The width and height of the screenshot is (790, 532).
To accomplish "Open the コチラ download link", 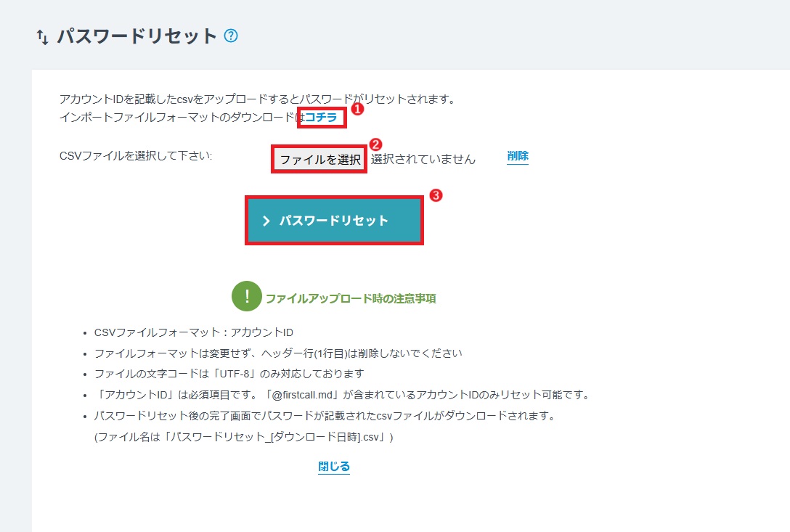I will pyautogui.click(x=322, y=118).
